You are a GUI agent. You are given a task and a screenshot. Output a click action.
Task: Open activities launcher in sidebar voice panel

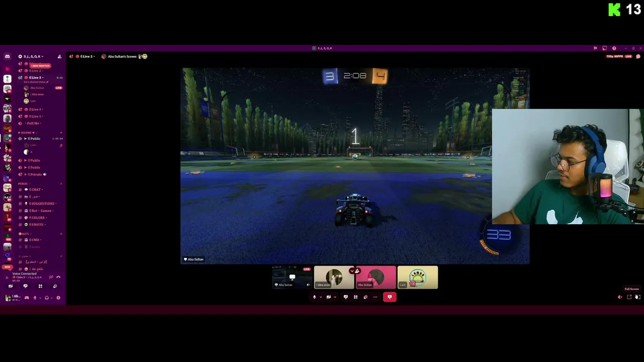click(40, 286)
